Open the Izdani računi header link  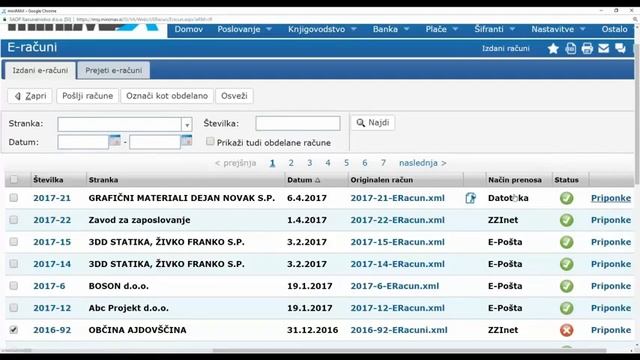point(505,49)
